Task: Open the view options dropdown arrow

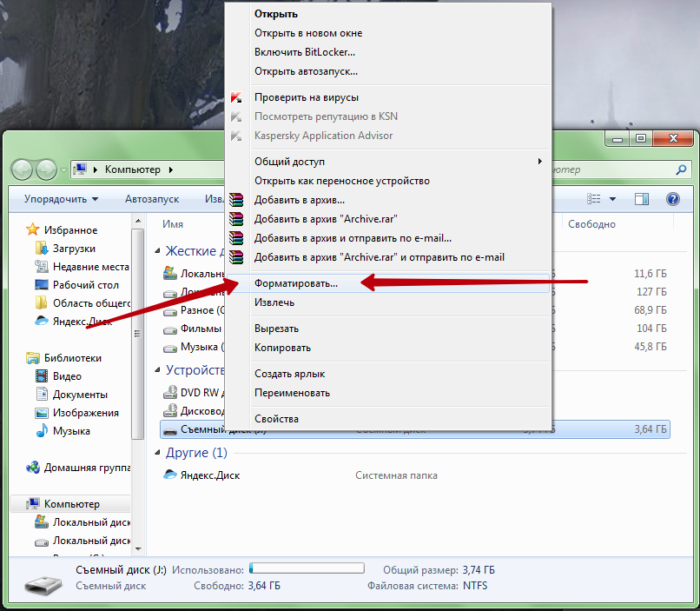Action: click(x=612, y=199)
